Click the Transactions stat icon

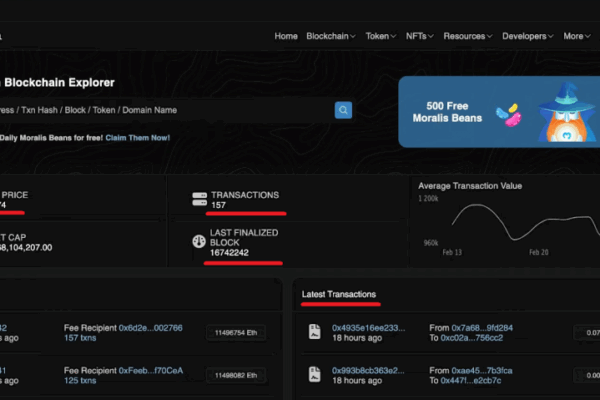[x=199, y=200]
